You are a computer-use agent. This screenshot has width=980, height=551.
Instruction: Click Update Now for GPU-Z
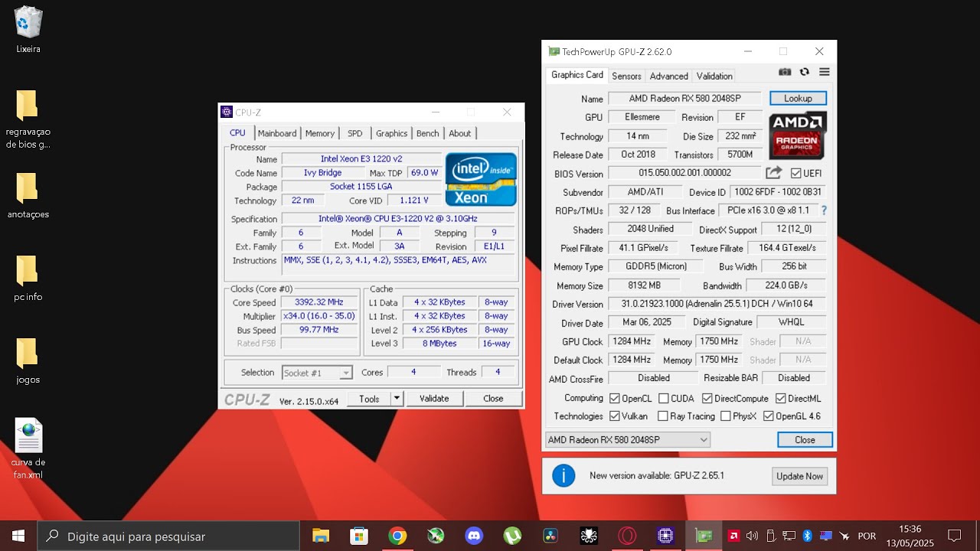coord(799,476)
